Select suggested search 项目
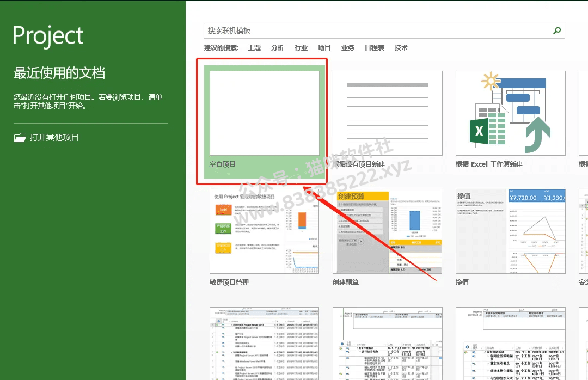Image resolution: width=588 pixels, height=380 pixels. click(324, 48)
